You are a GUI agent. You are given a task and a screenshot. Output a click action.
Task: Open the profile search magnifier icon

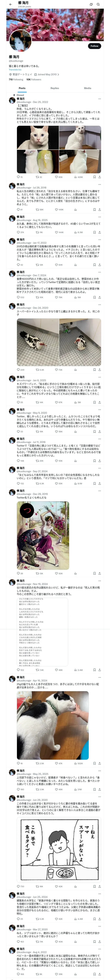pos(98,5)
